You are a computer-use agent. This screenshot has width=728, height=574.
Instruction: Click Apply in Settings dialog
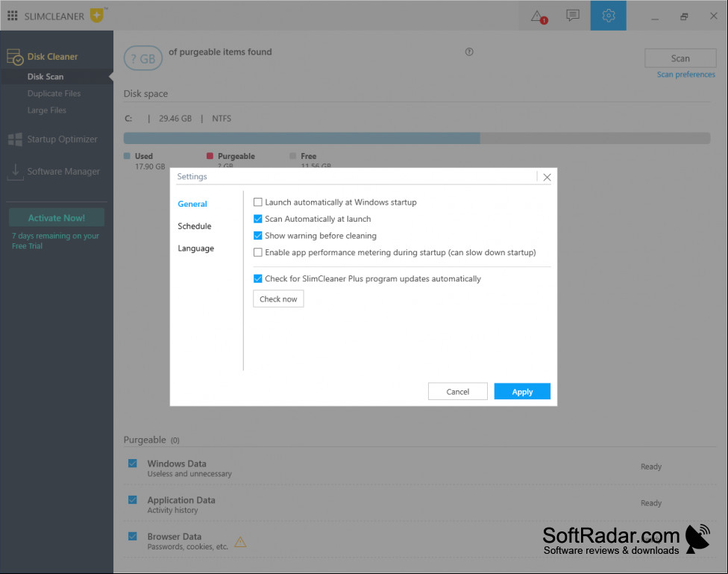(522, 392)
